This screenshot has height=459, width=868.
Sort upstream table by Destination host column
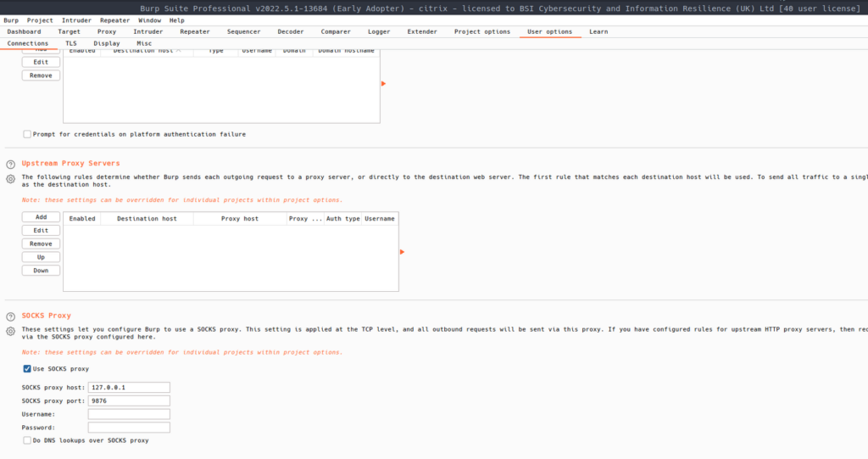(147, 218)
